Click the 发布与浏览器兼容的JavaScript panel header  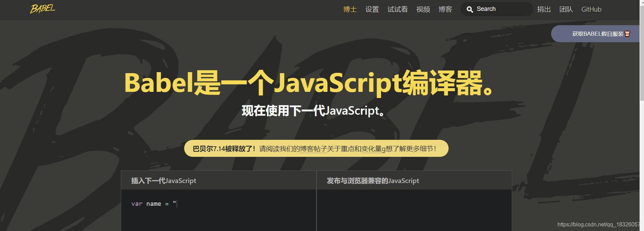(414, 180)
